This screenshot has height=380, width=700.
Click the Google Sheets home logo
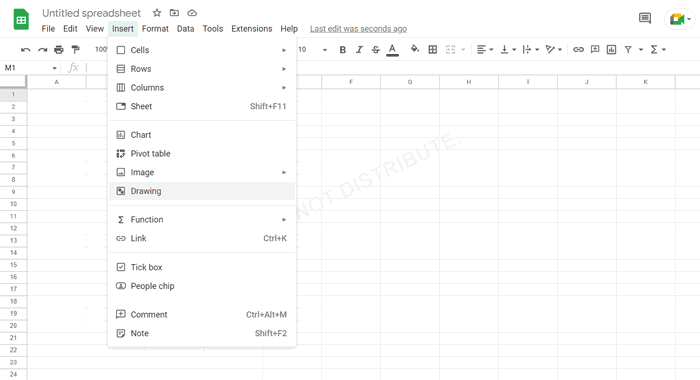(x=21, y=20)
